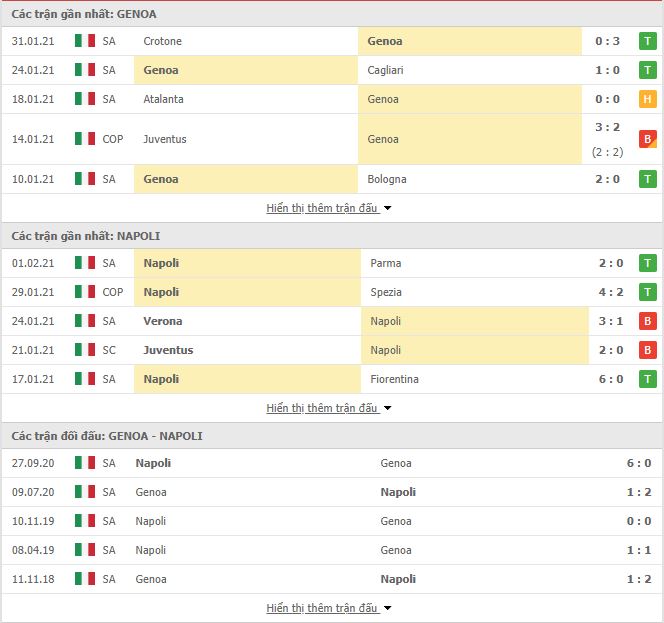The image size is (664, 623).
Task: Open the Genoa vs Cagliari 1:0 match row
Action: tap(332, 70)
